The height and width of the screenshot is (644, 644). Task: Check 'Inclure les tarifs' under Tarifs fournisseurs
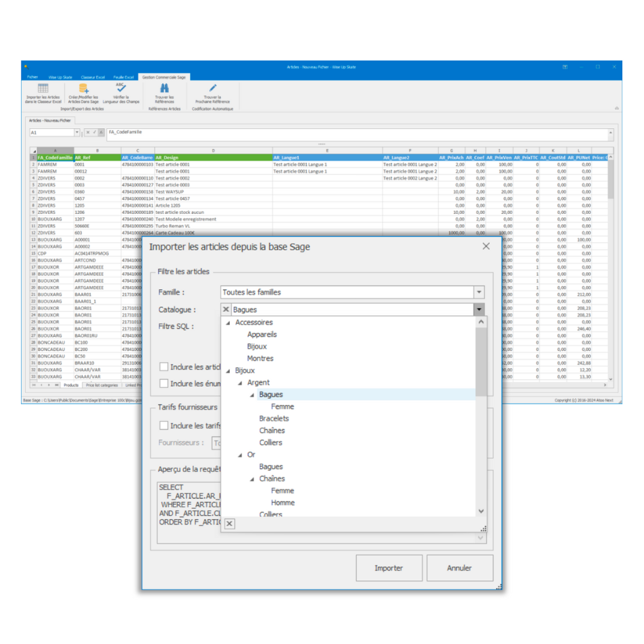[164, 426]
